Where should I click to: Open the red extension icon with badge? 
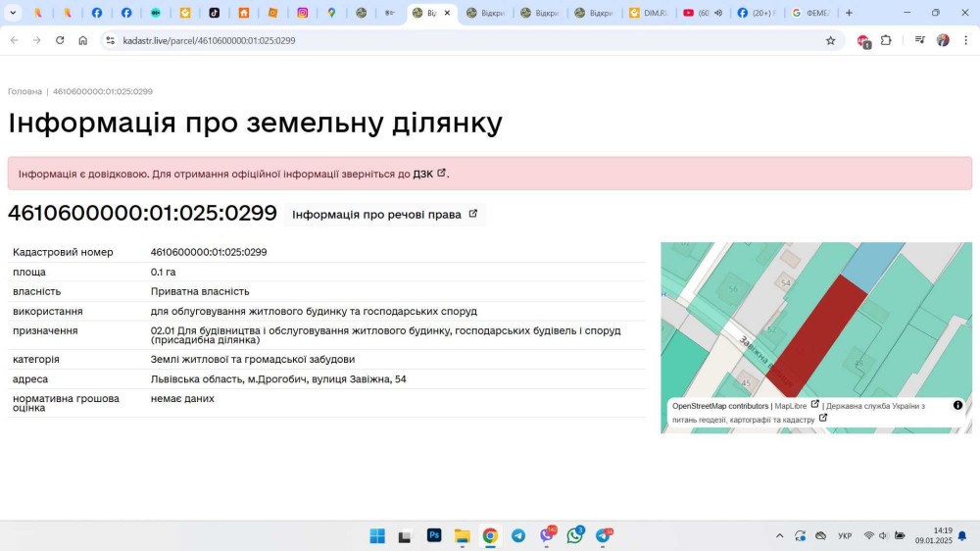(863, 41)
